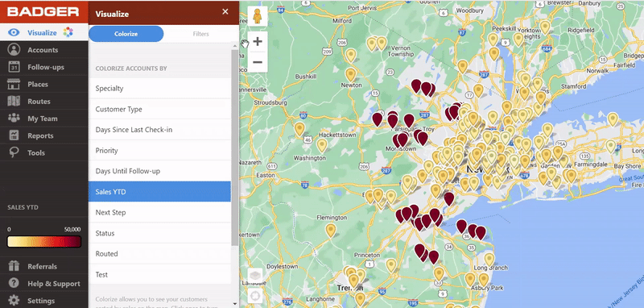Open the Reports menu item
This screenshot has height=308, width=644.
click(44, 135)
